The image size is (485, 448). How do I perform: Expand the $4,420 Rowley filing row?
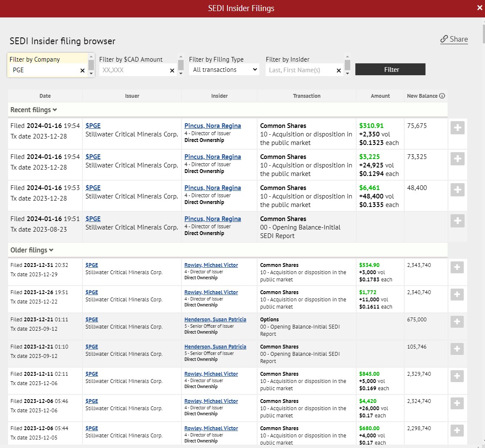[457, 403]
